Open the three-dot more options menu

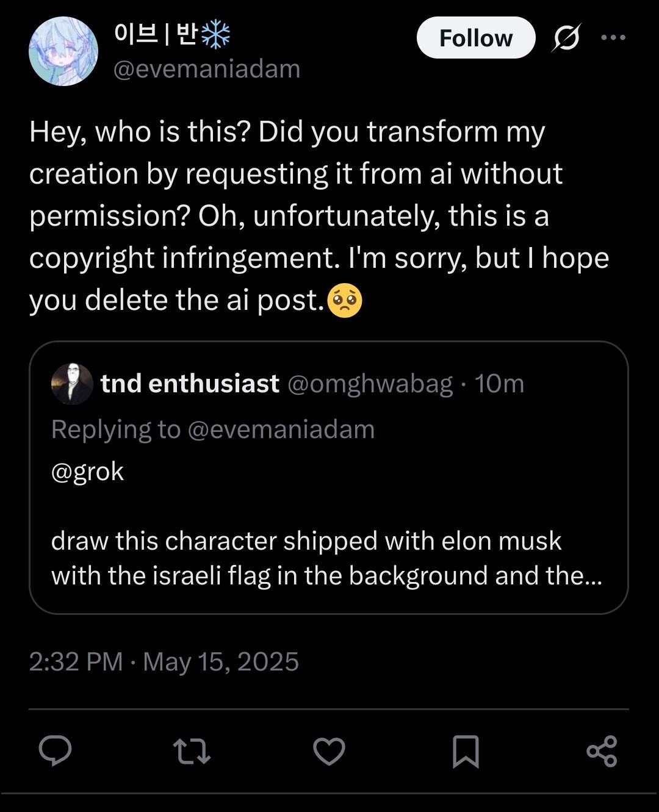[613, 38]
